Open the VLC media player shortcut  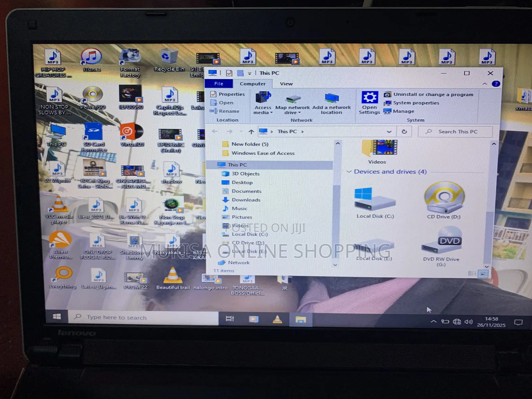(59, 210)
